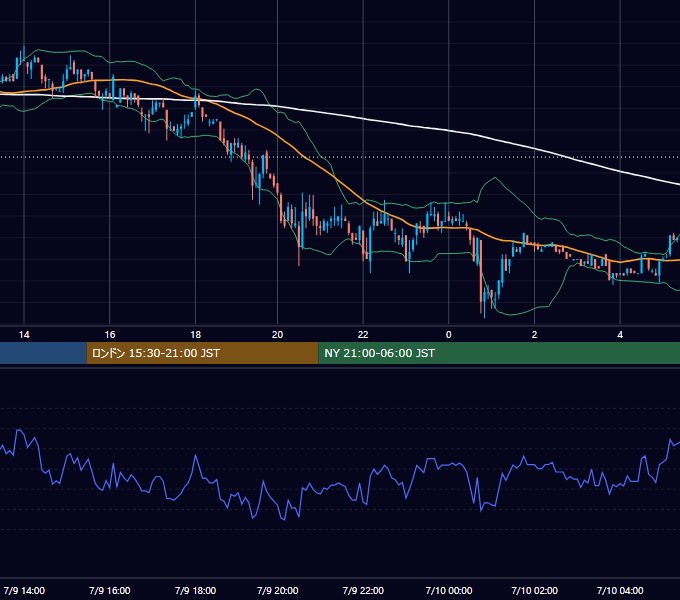Click the blue session bar before ロンドン
The height and width of the screenshot is (600, 680).
(43, 353)
